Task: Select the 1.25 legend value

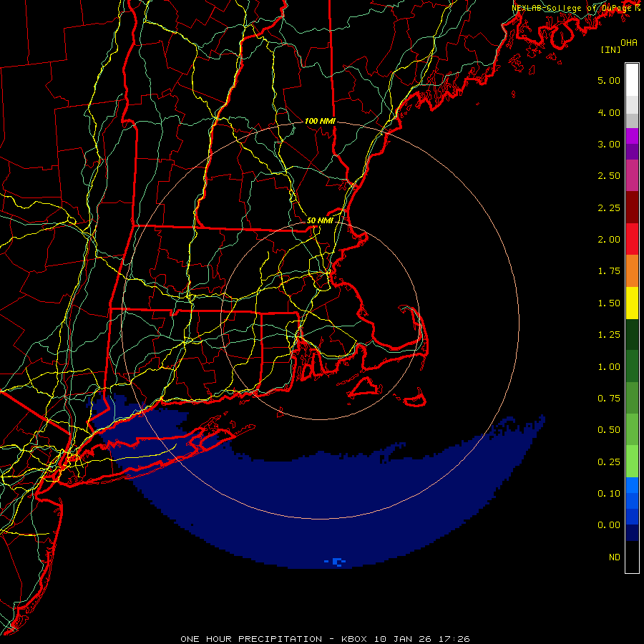Action: tap(609, 335)
